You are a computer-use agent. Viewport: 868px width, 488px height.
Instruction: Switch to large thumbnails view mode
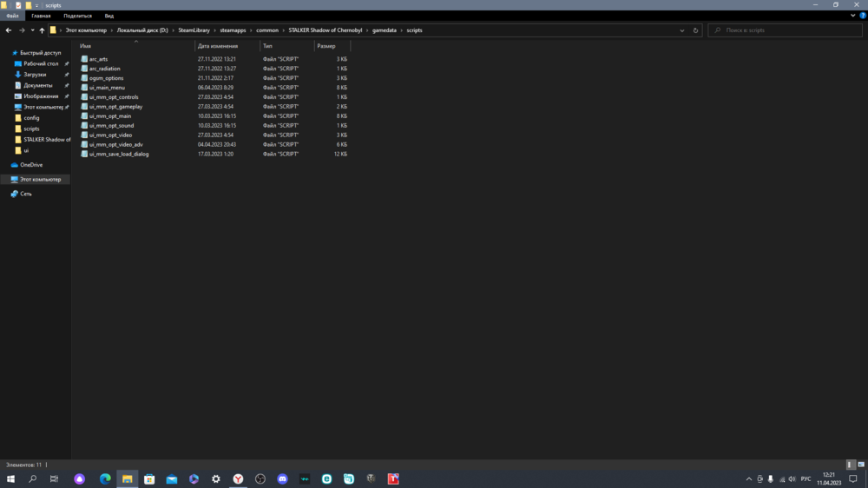tap(861, 465)
